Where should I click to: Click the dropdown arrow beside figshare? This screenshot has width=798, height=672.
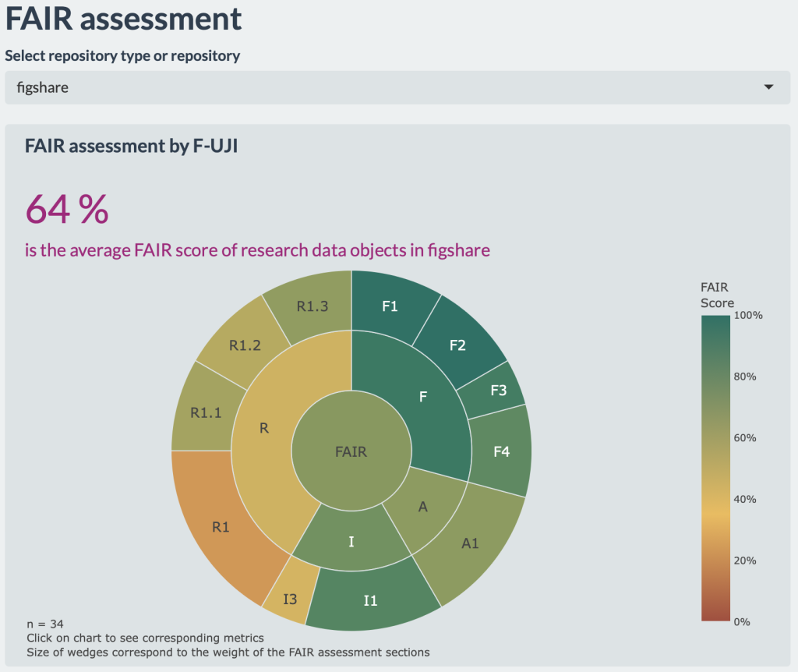769,88
